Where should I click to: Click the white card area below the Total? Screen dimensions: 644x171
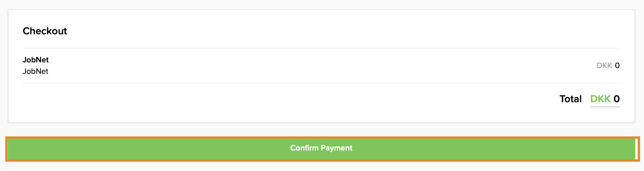[321, 116]
